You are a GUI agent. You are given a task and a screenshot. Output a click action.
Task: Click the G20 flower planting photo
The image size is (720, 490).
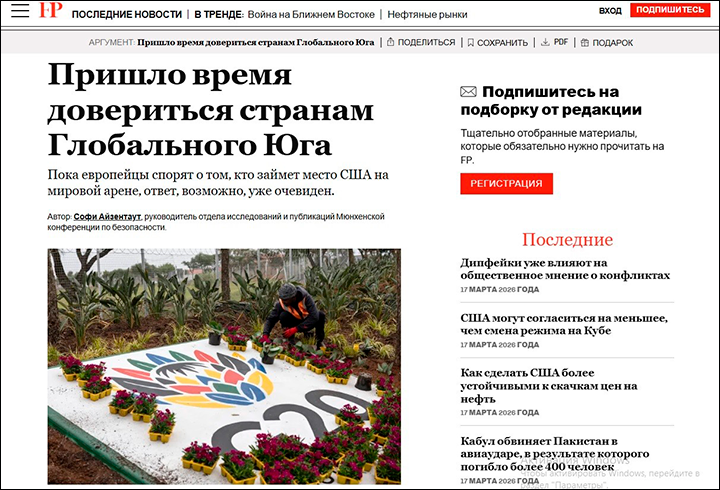coord(224,365)
